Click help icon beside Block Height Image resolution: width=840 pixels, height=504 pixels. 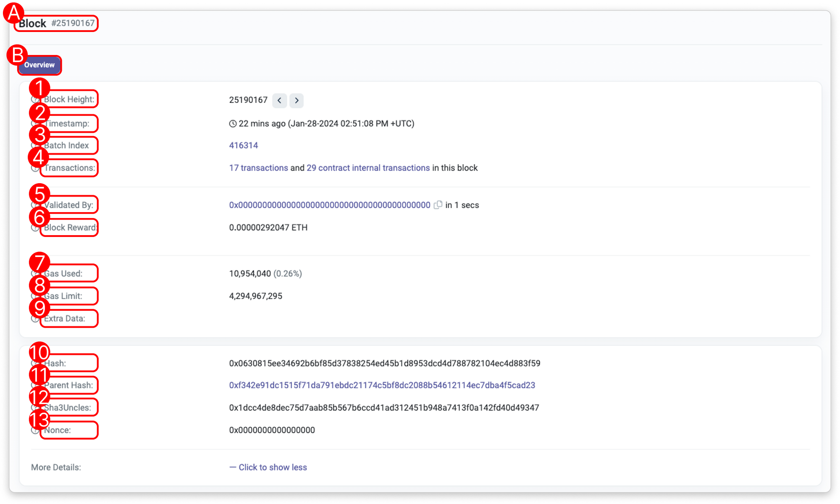[x=35, y=100]
